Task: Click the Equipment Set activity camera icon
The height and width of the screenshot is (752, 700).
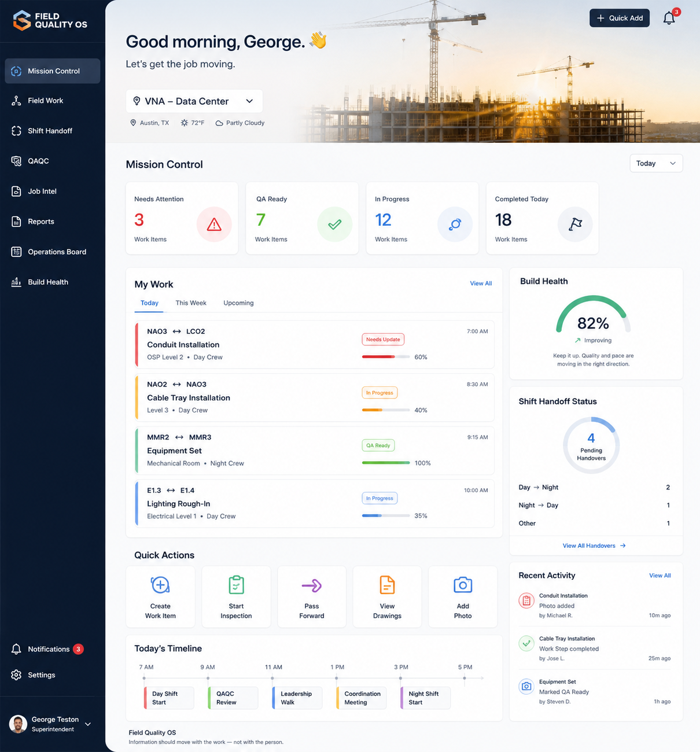Action: (x=526, y=687)
